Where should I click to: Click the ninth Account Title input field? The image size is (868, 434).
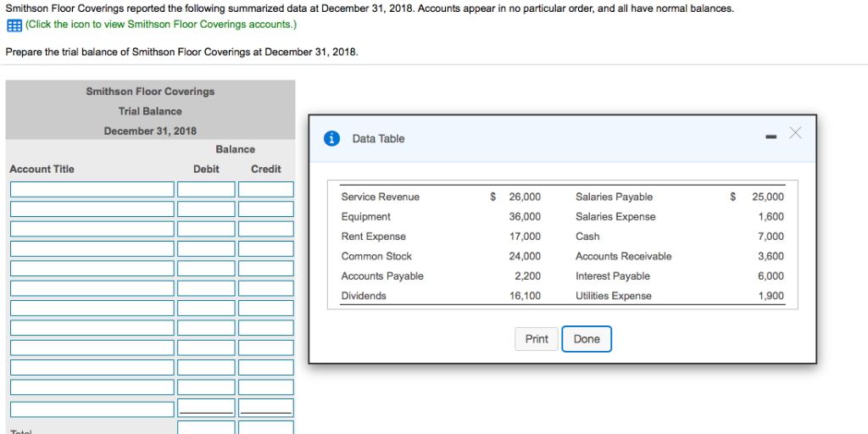[x=92, y=348]
